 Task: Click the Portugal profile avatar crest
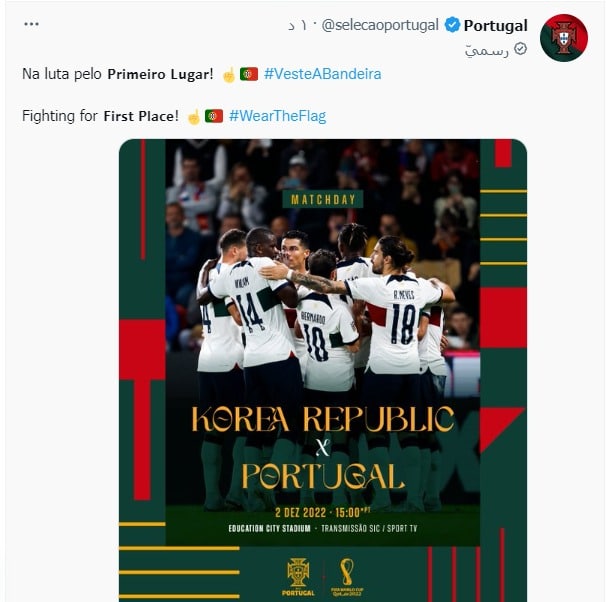pos(564,38)
